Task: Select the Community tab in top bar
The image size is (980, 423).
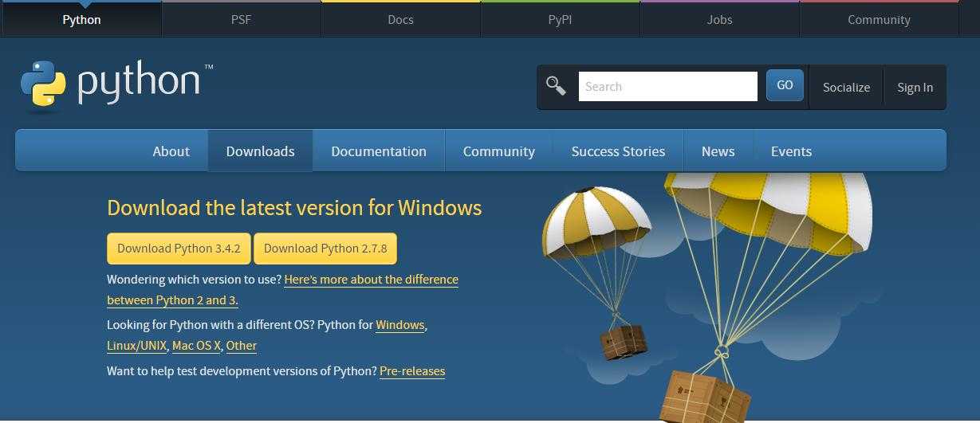Action: [879, 19]
